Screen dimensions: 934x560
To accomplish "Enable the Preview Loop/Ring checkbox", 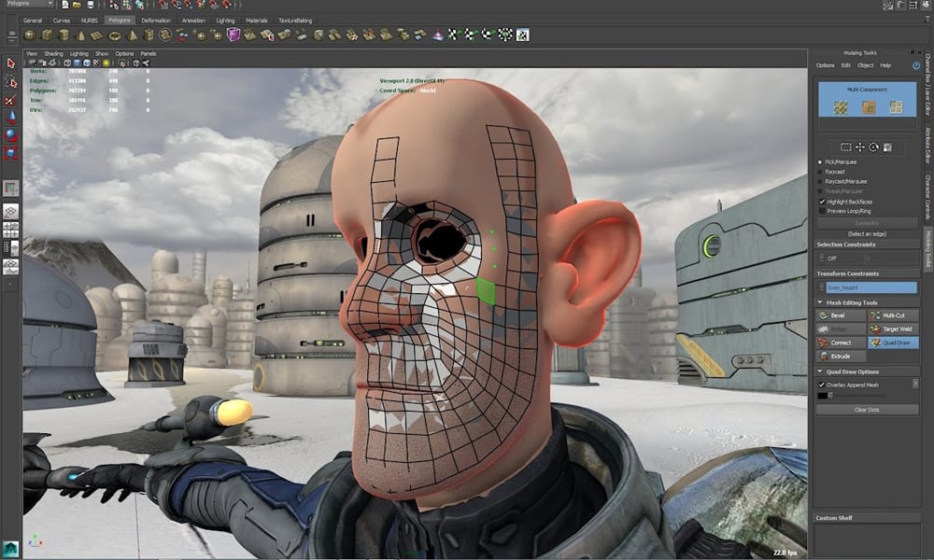I will (x=822, y=211).
